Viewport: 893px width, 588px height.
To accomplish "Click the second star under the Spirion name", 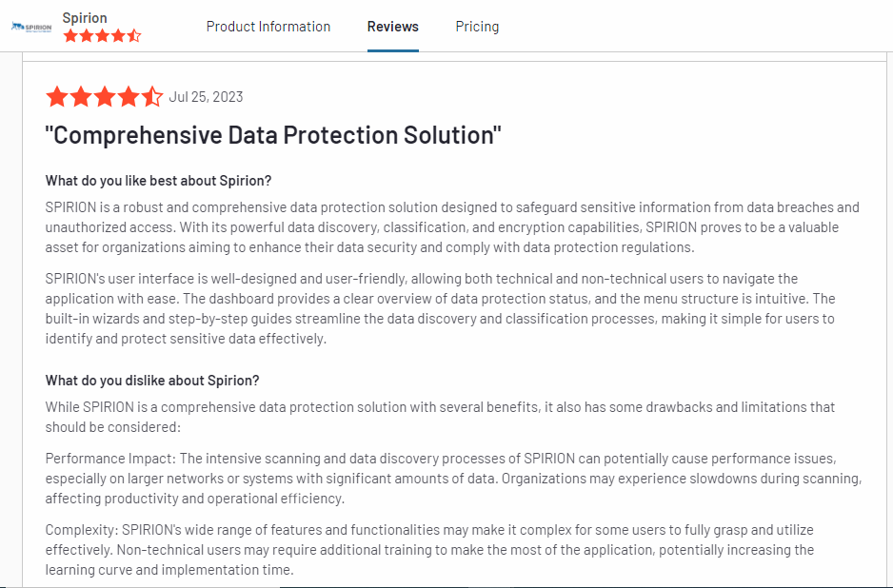I will (x=86, y=34).
